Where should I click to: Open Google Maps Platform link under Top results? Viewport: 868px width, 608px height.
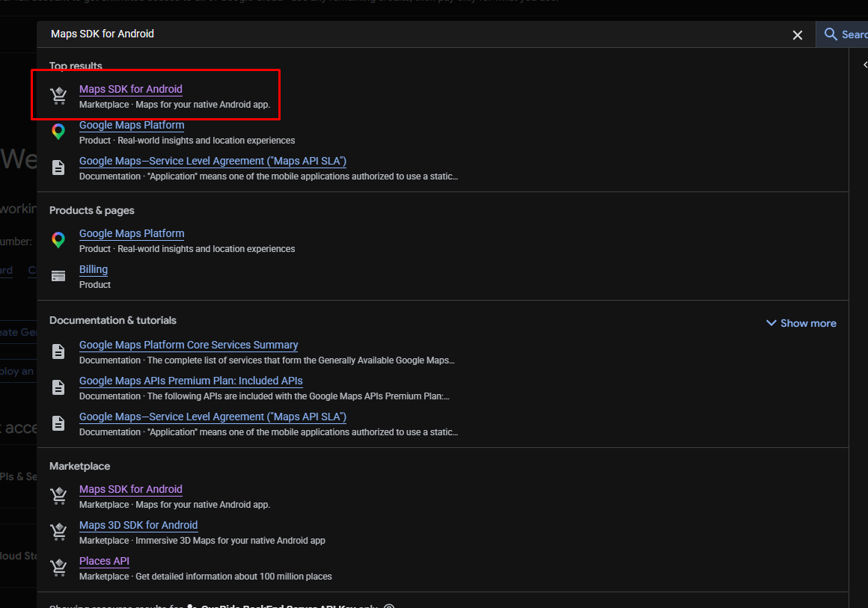[x=132, y=125]
